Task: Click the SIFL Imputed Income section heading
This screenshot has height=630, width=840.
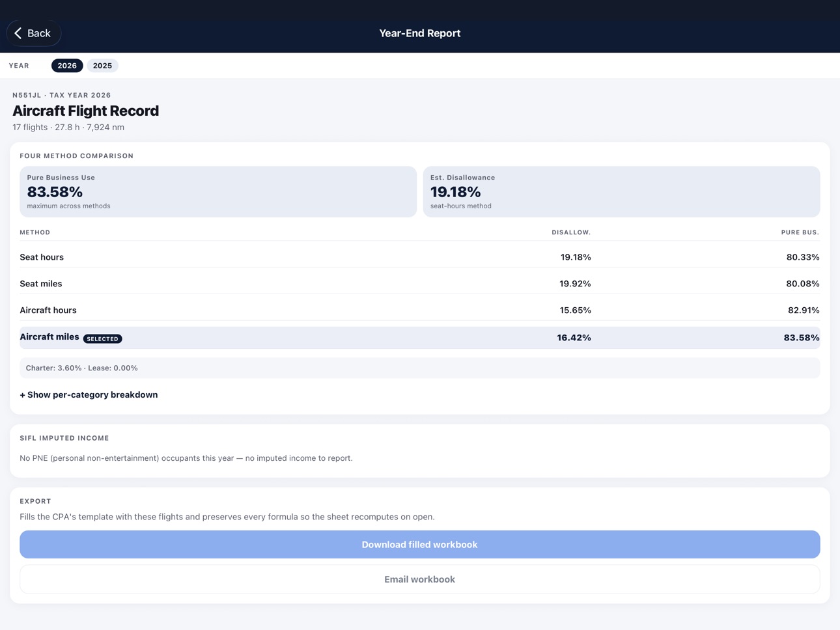Action: [x=64, y=438]
